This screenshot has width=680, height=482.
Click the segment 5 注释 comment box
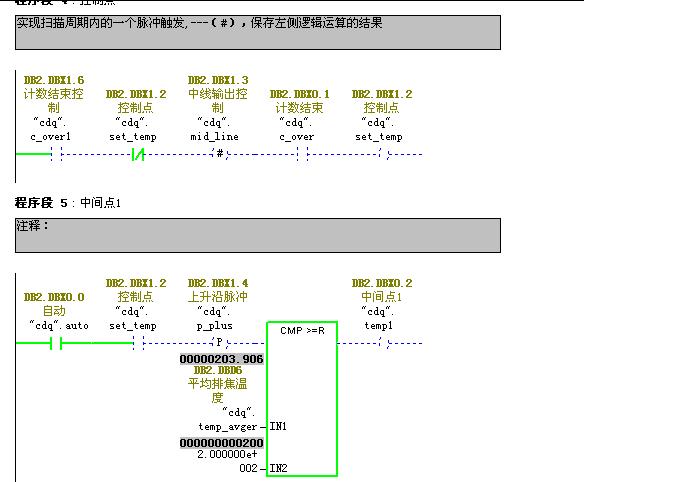point(258,235)
